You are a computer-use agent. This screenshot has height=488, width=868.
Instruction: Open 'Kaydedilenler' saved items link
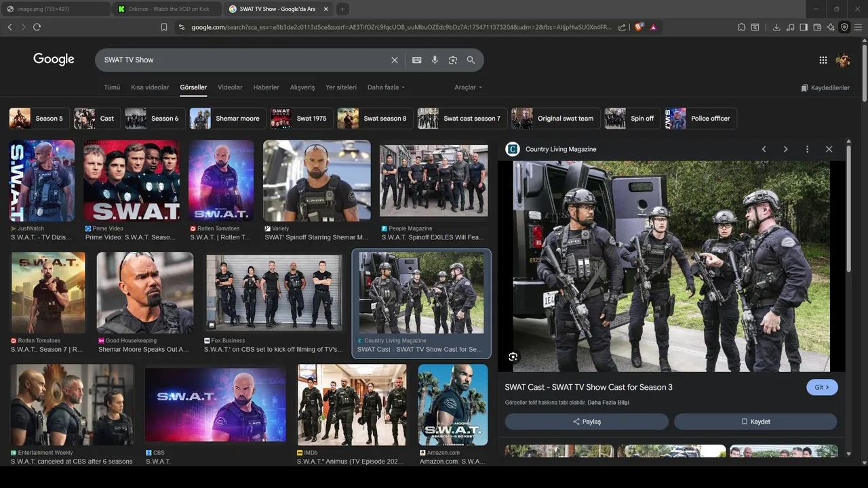pos(825,88)
